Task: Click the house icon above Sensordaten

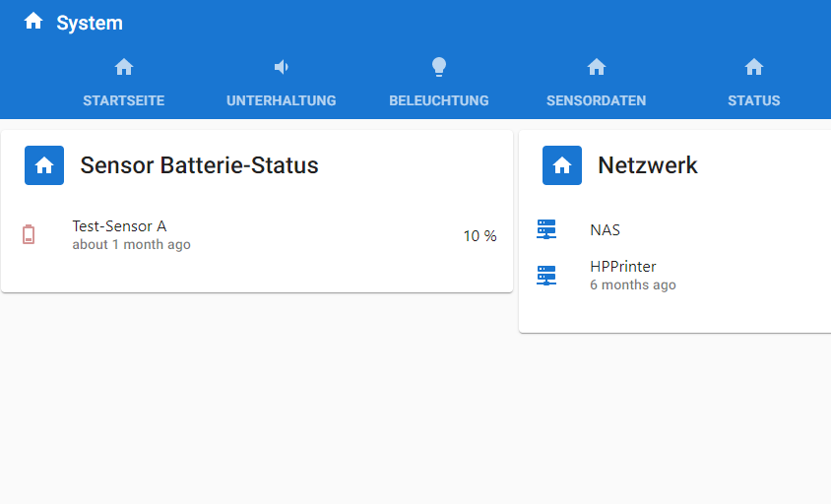Action: click(x=597, y=67)
